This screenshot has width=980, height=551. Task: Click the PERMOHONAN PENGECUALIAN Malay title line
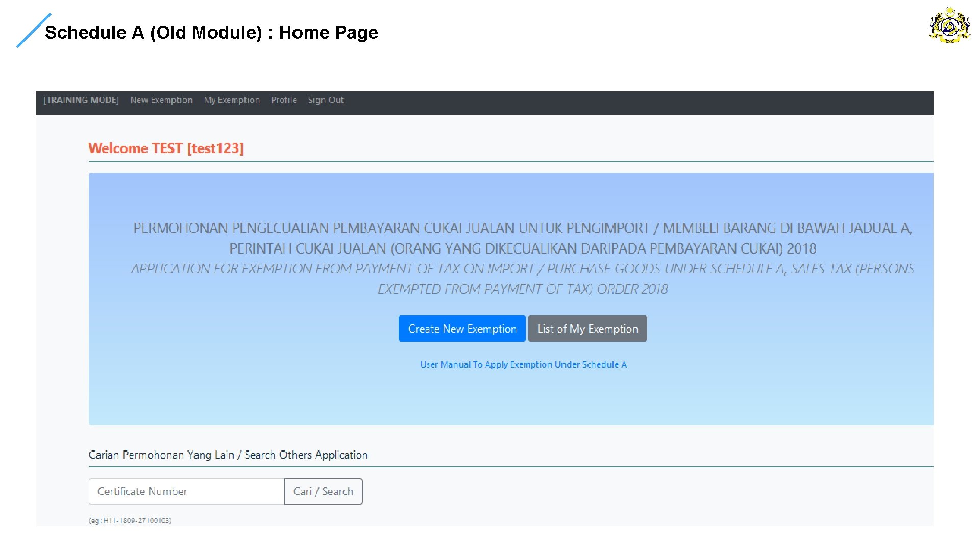pos(523,228)
